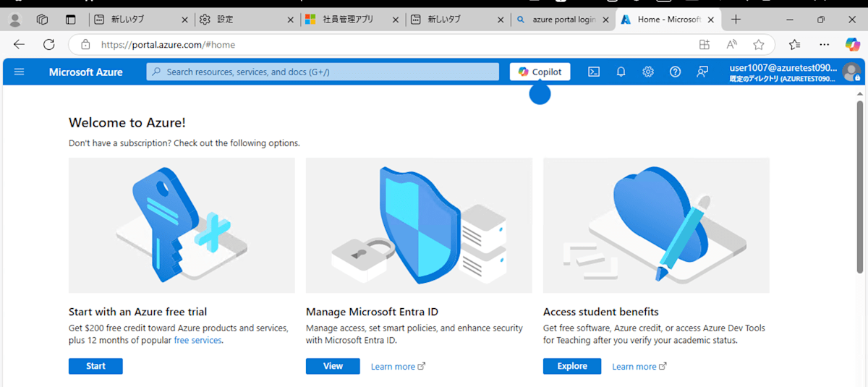Open Learn more for Entra ID

click(x=398, y=367)
